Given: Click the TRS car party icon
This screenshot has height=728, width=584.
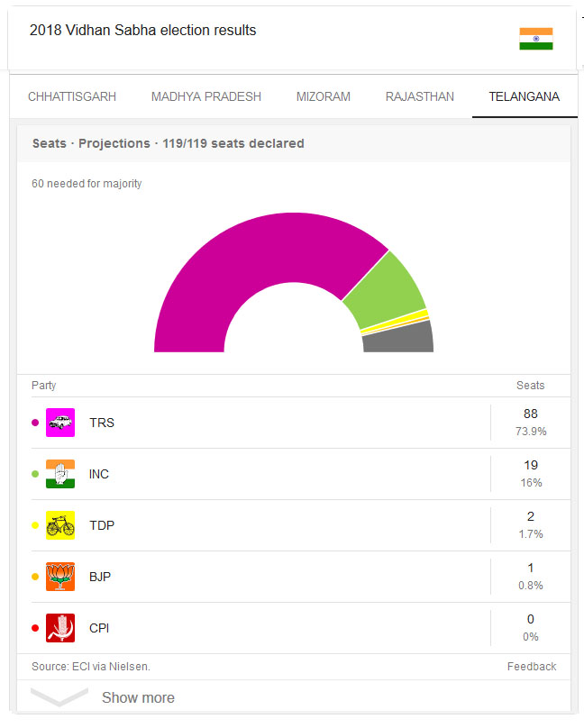Looking at the screenshot, I should (60, 423).
